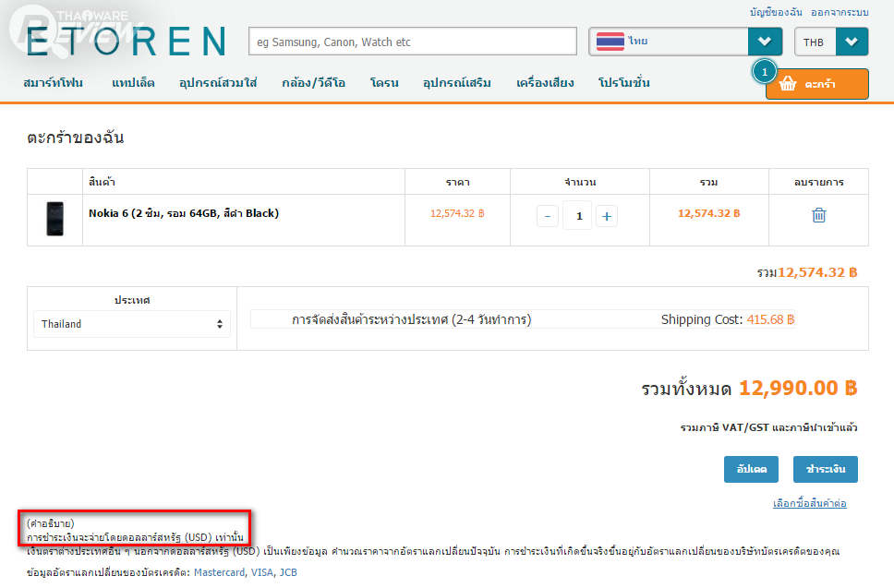Click the product search input field
This screenshot has height=588, width=894.
click(x=413, y=42)
